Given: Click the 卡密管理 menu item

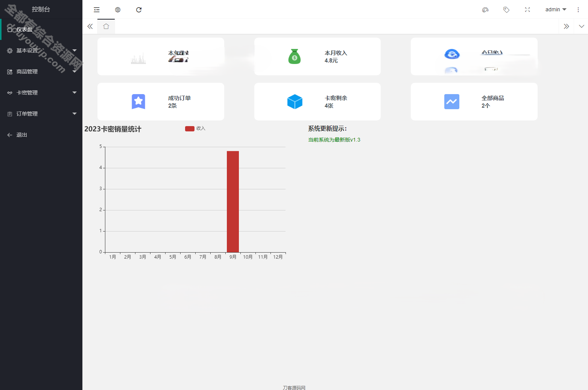Looking at the screenshot, I should [x=41, y=93].
